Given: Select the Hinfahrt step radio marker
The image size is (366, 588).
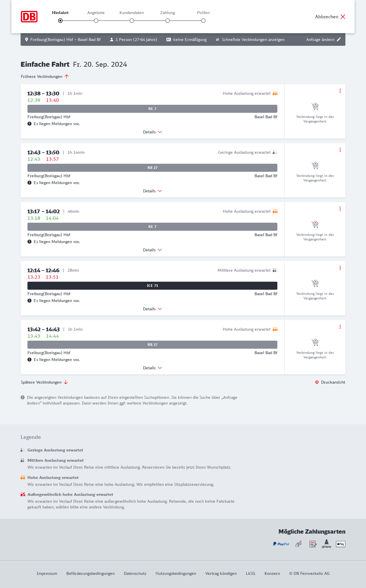Looking at the screenshot, I should click(60, 21).
